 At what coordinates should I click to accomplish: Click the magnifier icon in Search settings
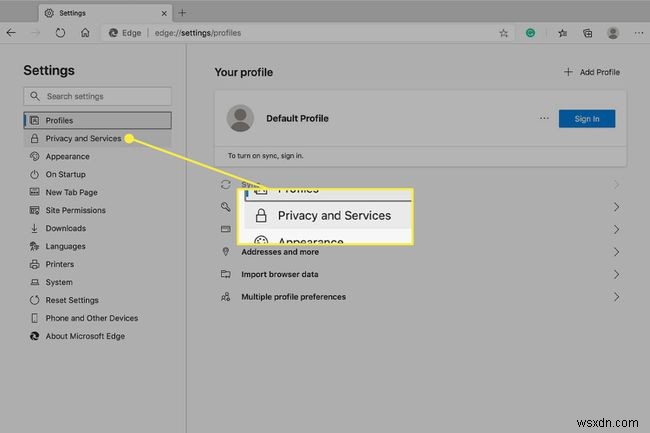(35, 96)
